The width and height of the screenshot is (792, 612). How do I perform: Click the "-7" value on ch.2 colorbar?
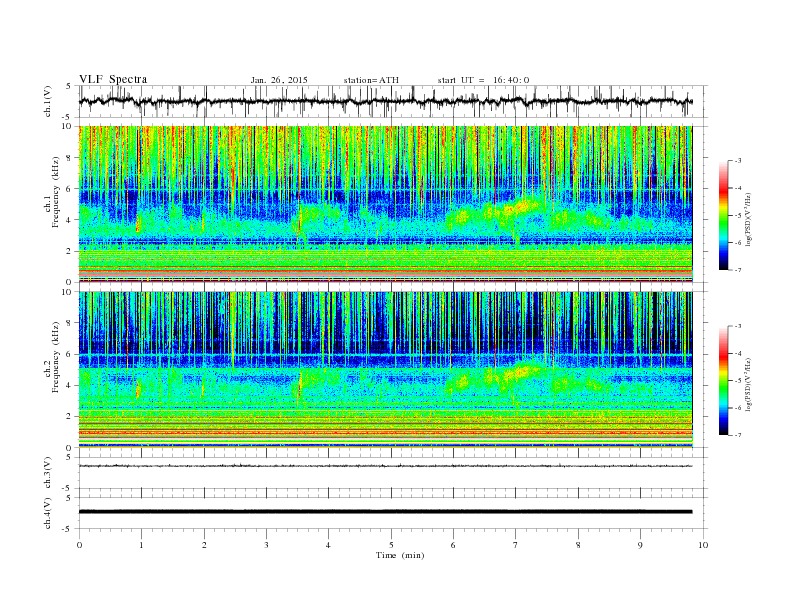point(738,435)
